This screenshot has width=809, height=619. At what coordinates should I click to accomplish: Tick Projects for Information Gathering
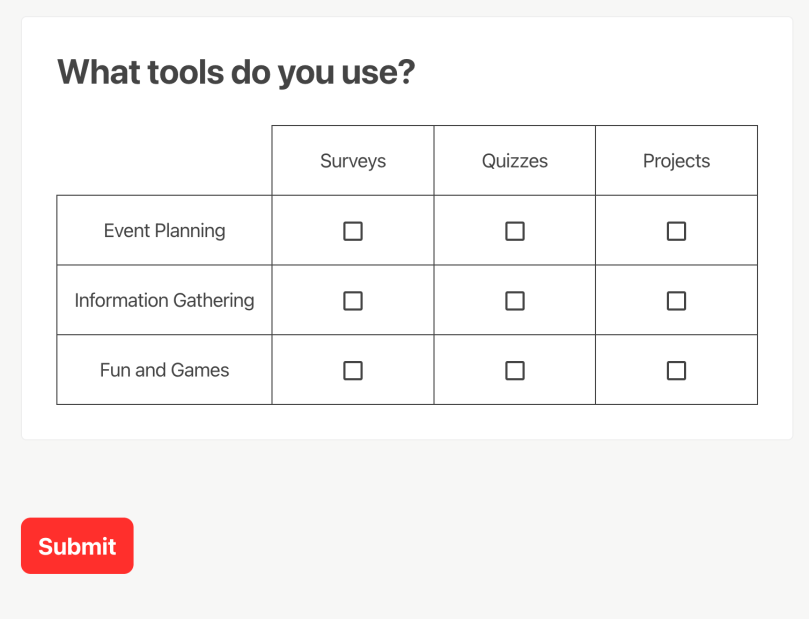point(677,301)
